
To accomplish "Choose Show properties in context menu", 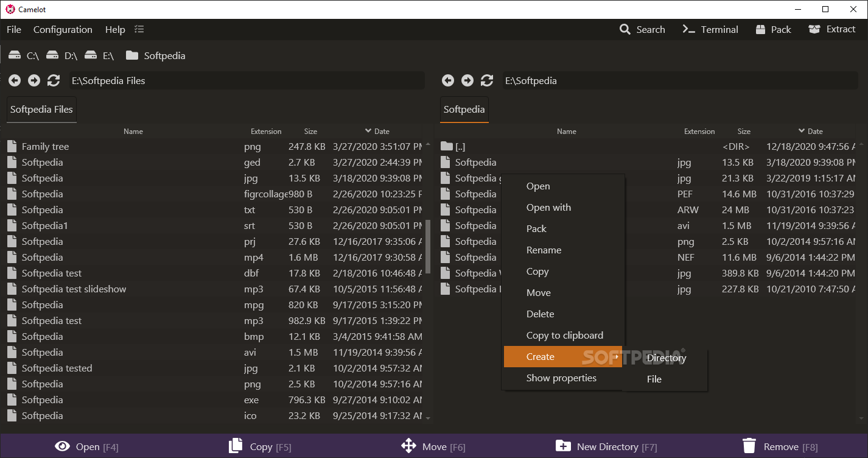I will point(563,378).
